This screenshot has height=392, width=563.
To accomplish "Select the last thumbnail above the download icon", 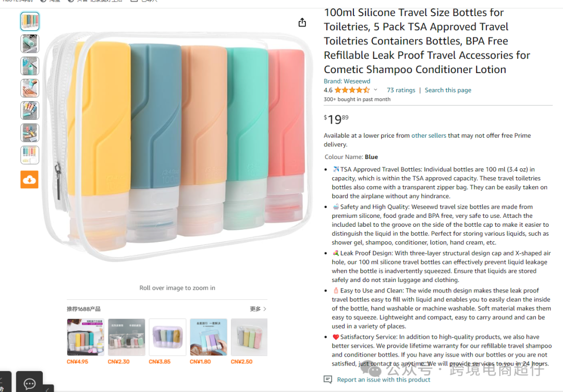I will pos(30,155).
